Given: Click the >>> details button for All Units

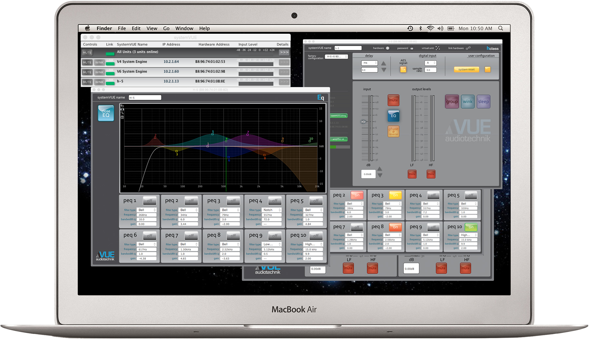Looking at the screenshot, I should (284, 52).
